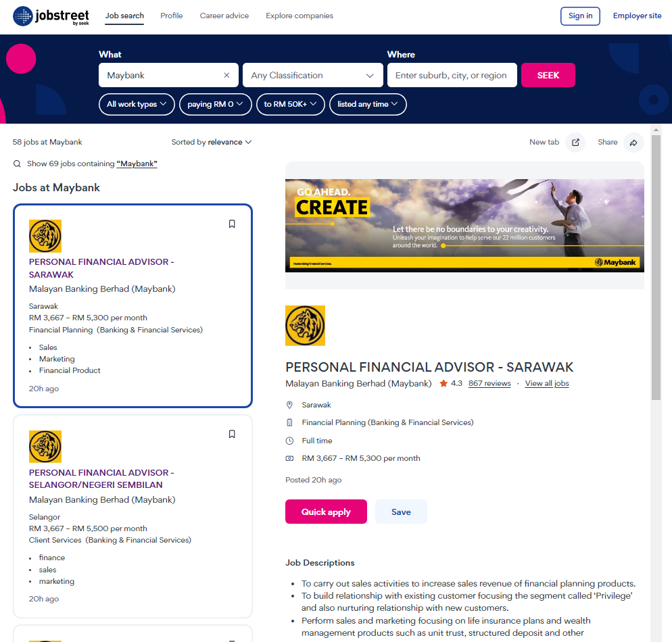This screenshot has width=672, height=642.
Task: Click the Sign in button
Action: (x=580, y=16)
